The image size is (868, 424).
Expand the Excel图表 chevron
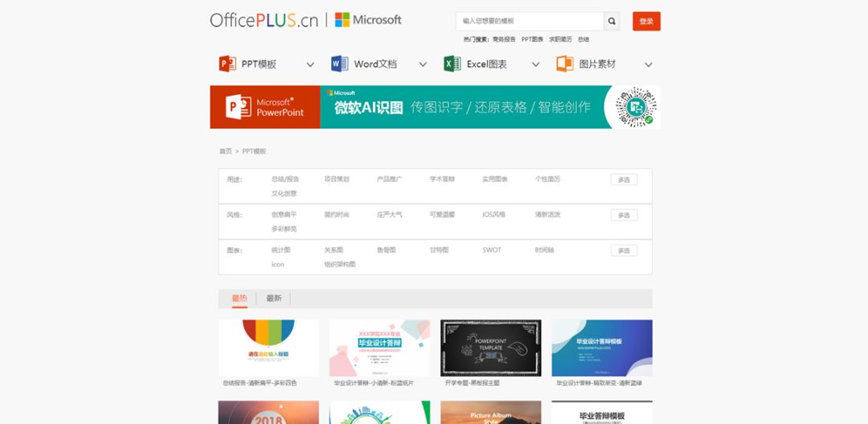535,65
